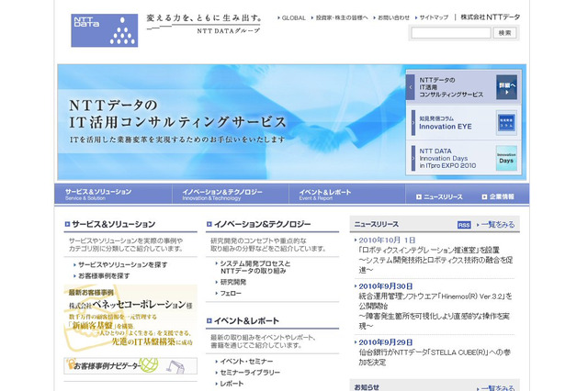
Task: Open イベント・セミナー link
Action: point(244,362)
